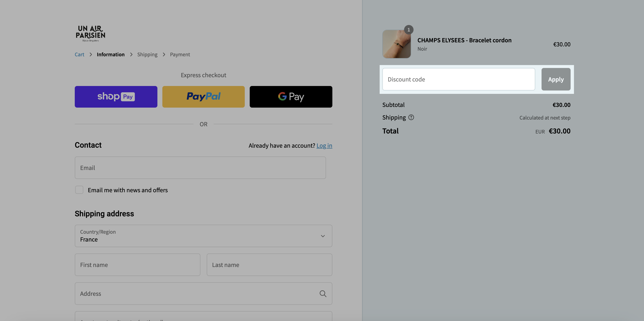Select the Payment breadcrumb step
Viewport: 644px width, 321px height.
[x=180, y=54]
